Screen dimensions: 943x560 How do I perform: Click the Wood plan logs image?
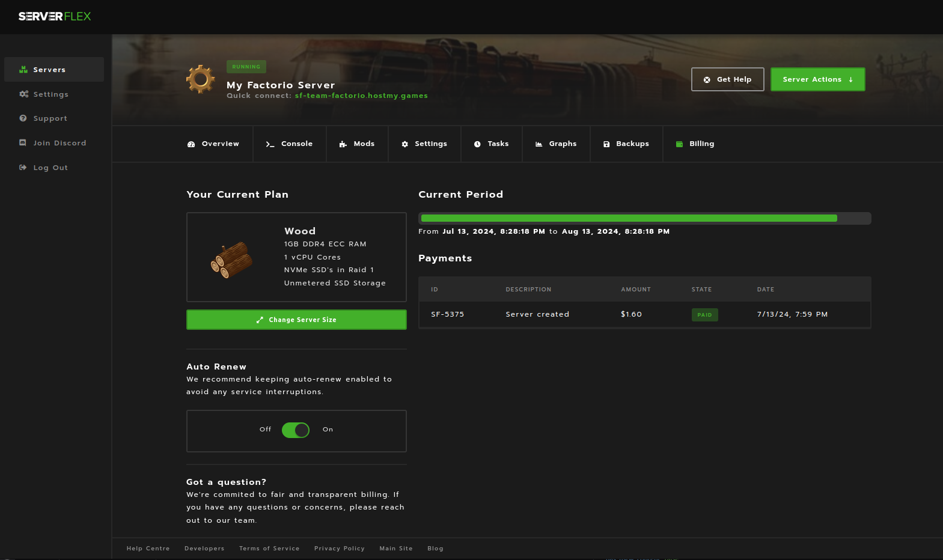tap(232, 260)
